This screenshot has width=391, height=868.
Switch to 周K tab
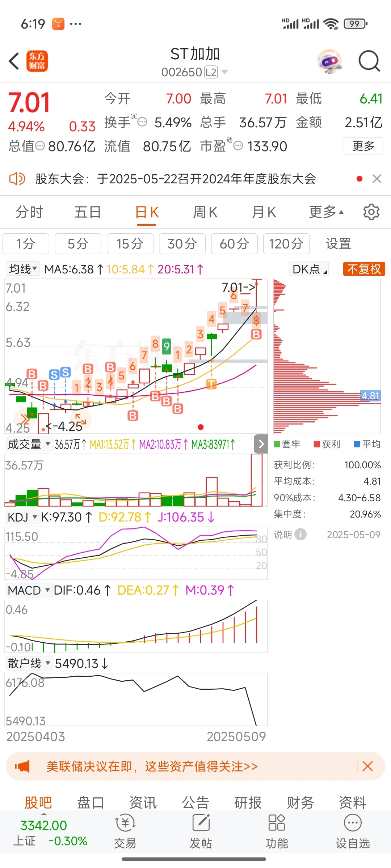(205, 212)
